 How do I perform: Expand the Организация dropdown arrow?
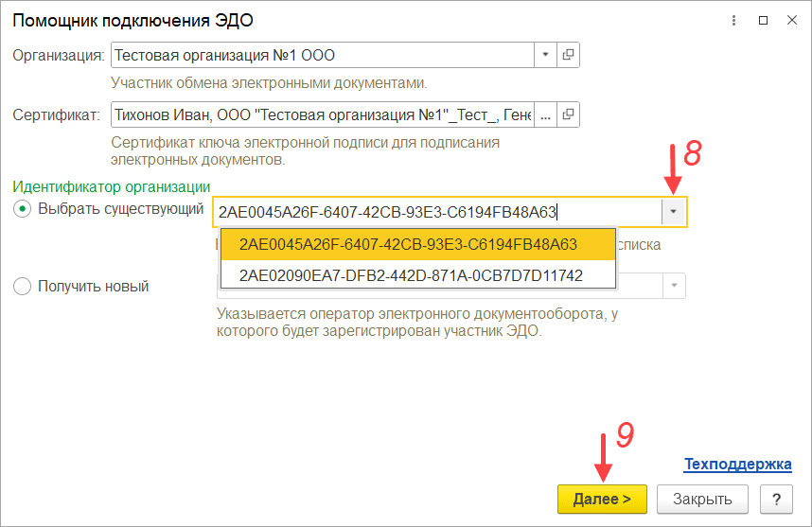pyautogui.click(x=546, y=55)
